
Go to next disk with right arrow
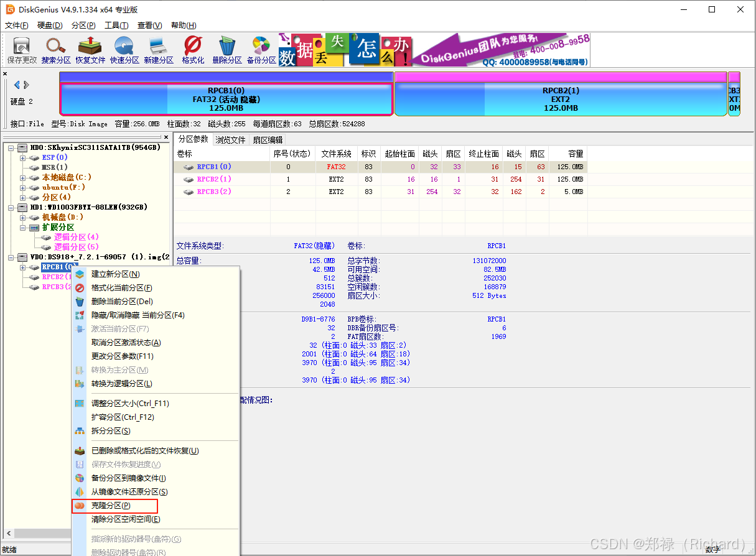[x=26, y=85]
